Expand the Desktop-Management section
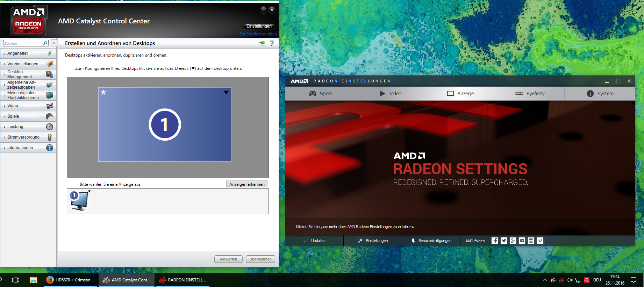This screenshot has width=644, height=287. (4, 74)
